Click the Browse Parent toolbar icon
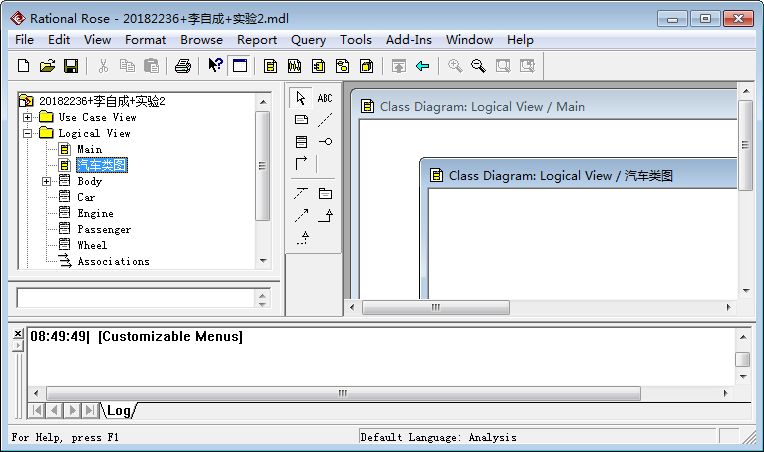The height and width of the screenshot is (452, 764). point(399,66)
